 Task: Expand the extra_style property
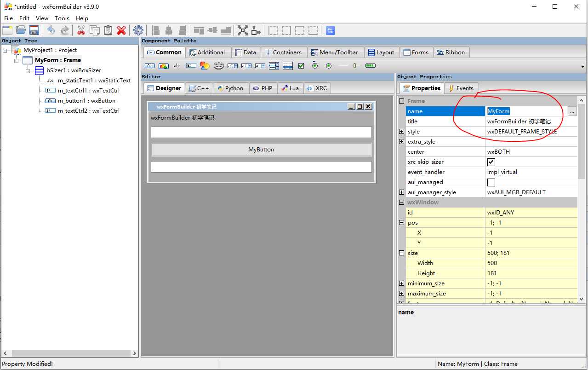click(401, 141)
